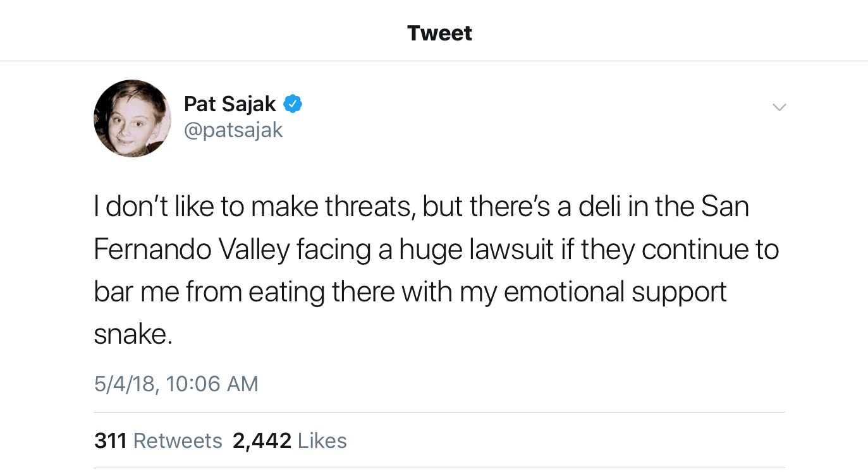Click the first line of tweet text
The height and width of the screenshot is (472, 868).
[421, 207]
